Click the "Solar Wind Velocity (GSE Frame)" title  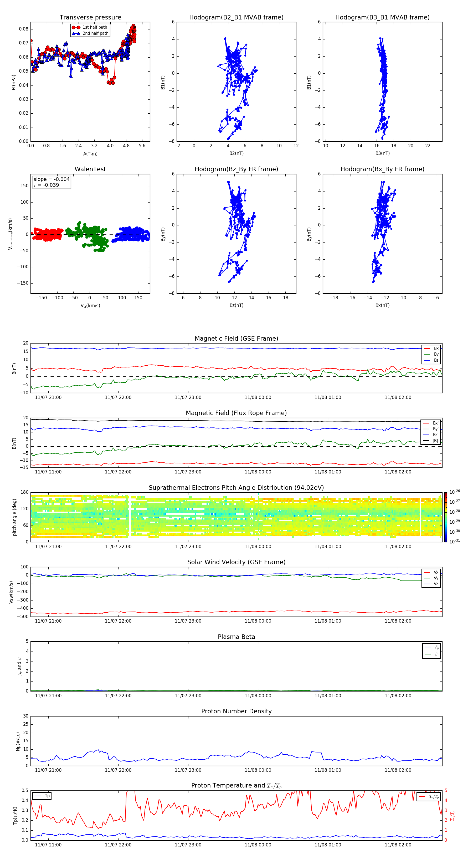click(236, 562)
